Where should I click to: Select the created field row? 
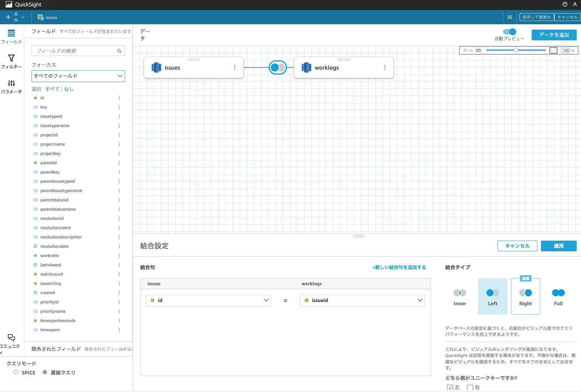coord(78,293)
